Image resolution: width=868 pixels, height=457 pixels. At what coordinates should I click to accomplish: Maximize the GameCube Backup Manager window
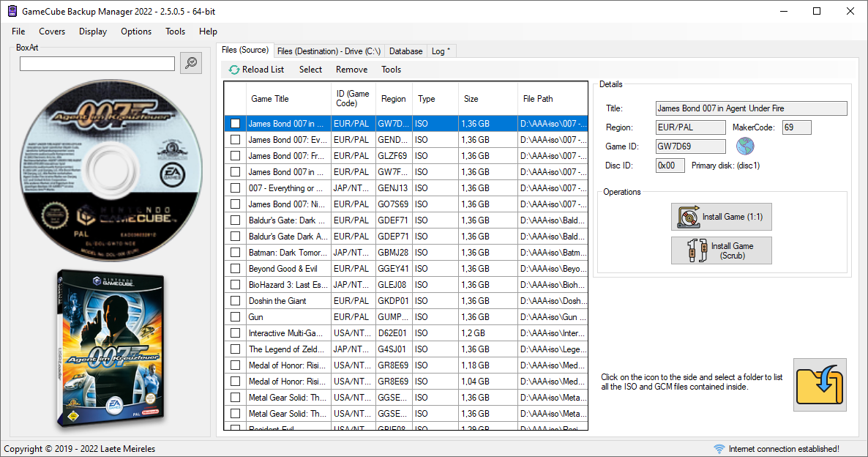point(817,11)
